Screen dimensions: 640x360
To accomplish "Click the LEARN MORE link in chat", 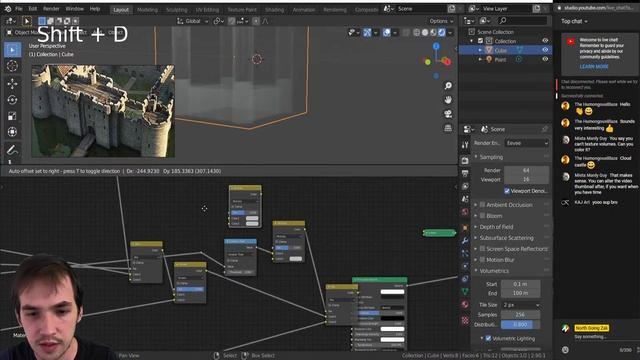I will tap(594, 67).
